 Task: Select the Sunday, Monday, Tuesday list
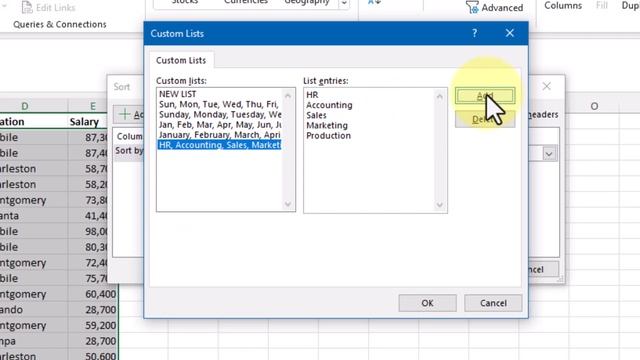[219, 114]
